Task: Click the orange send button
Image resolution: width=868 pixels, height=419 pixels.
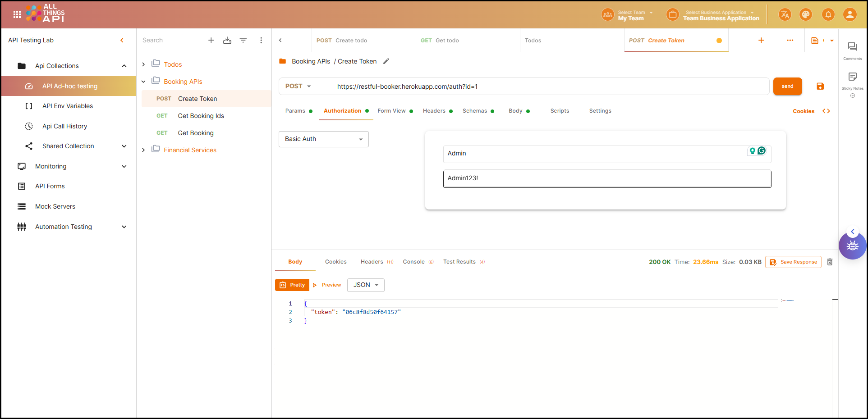Action: coord(787,87)
